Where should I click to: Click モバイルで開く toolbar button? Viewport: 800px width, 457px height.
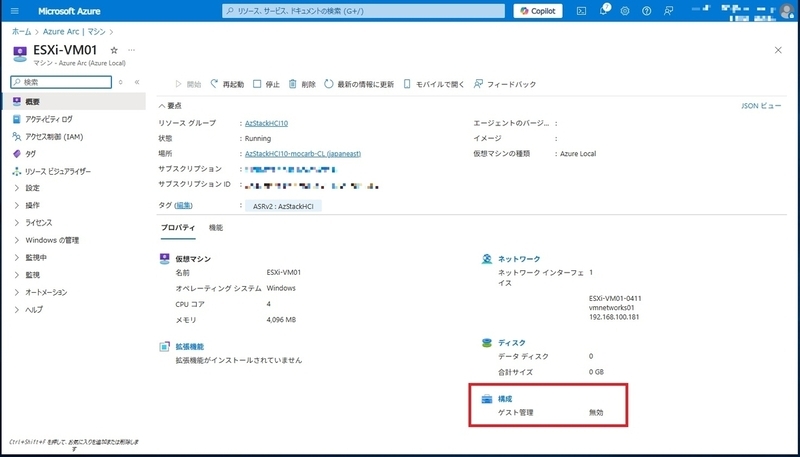[434, 84]
